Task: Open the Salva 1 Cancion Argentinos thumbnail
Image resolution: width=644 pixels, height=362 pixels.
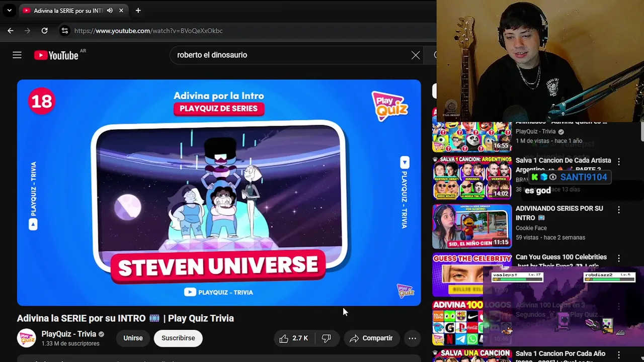Action: 472,177
